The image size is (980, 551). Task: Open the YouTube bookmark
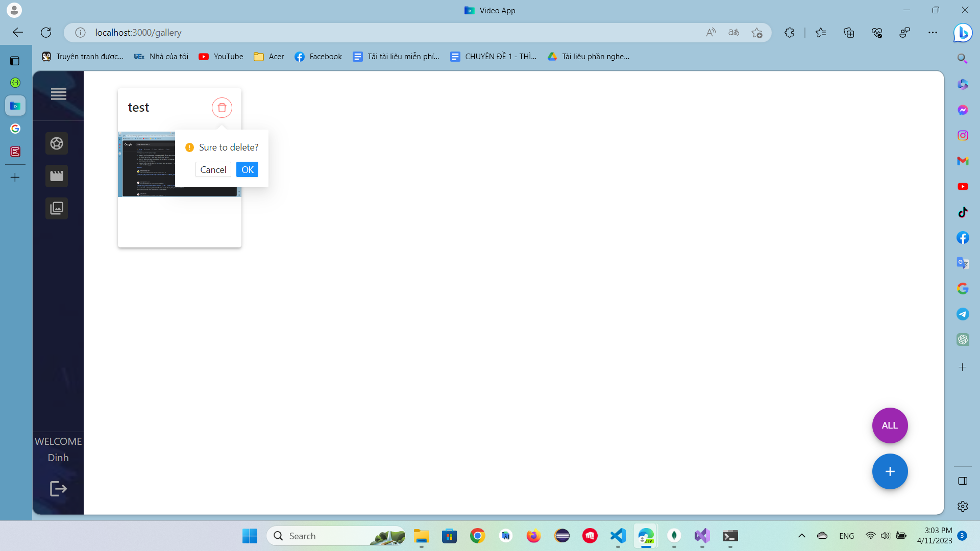click(221, 57)
